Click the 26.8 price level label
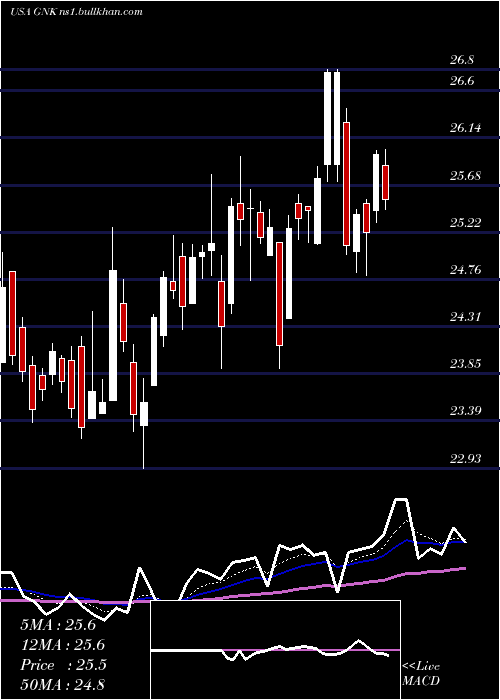 coord(462,60)
